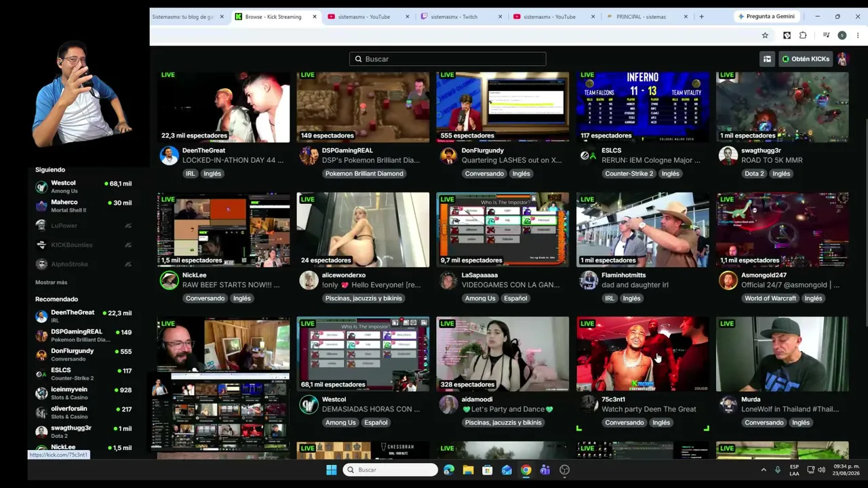
Task: Open the Chrome profile avatar
Action: click(x=842, y=35)
